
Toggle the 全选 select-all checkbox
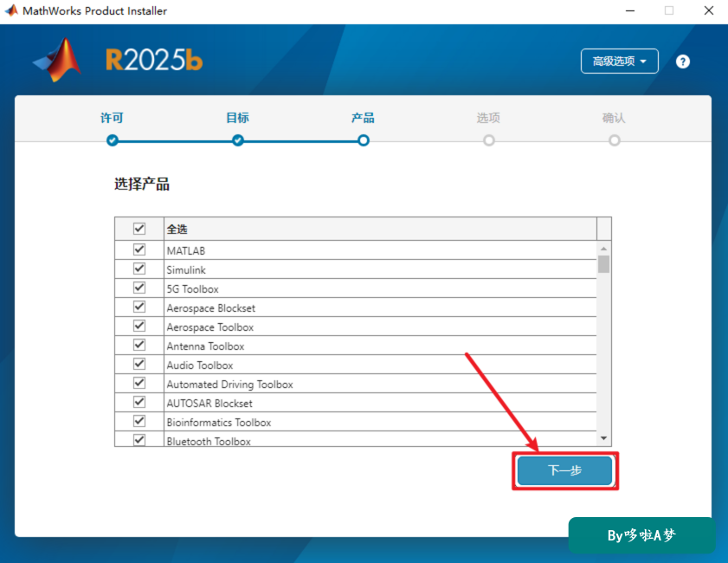tap(139, 229)
